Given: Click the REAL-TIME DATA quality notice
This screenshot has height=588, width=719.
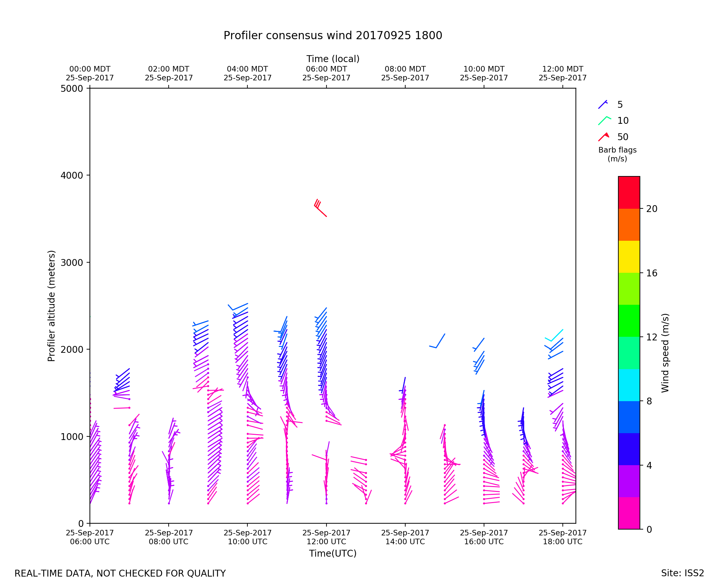Looking at the screenshot, I should tap(120, 574).
